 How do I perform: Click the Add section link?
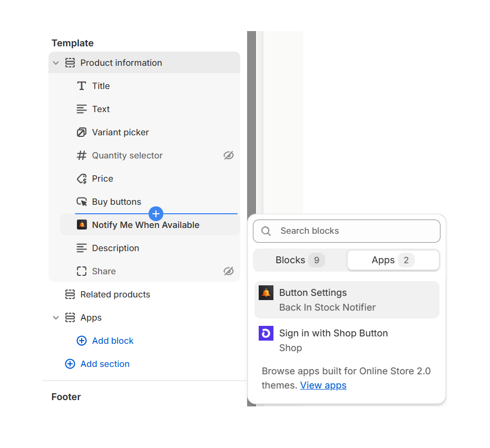coord(103,364)
